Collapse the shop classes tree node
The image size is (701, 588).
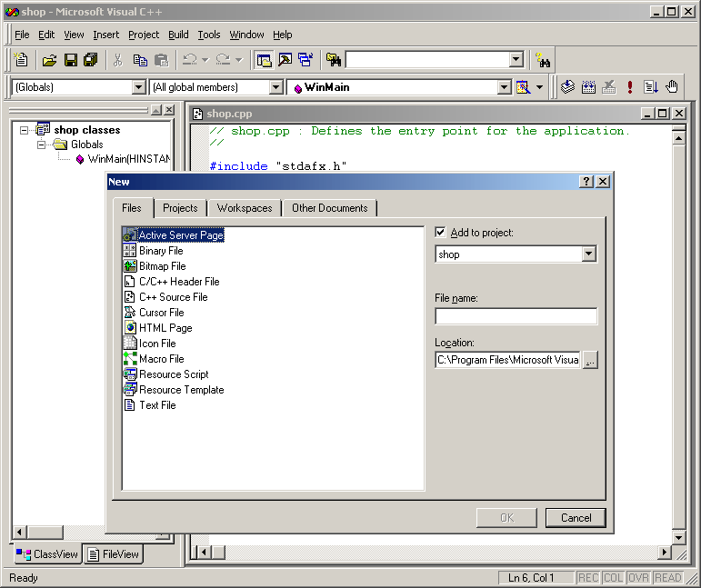click(x=25, y=130)
